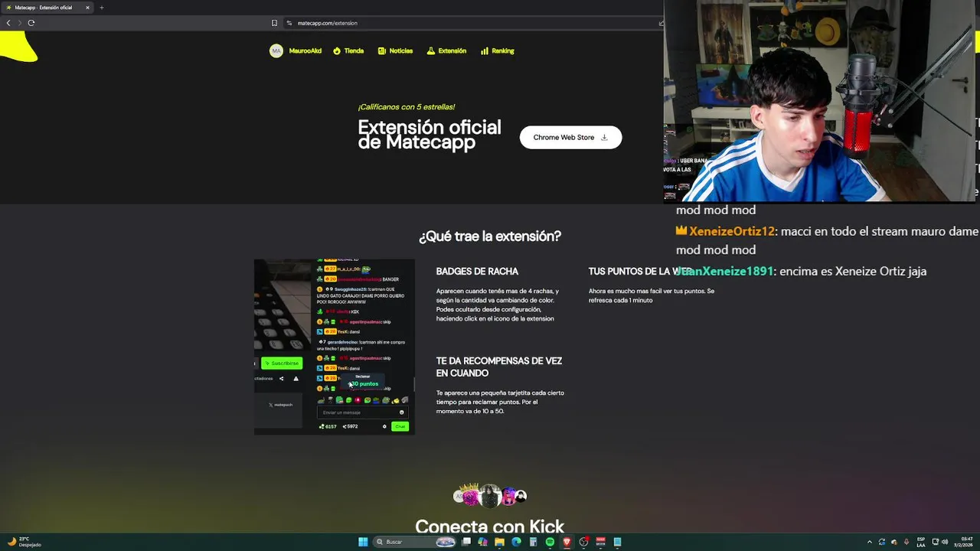Select the Matecapp - Extensión oficial tab
This screenshot has width=980, height=551.
tap(47, 8)
